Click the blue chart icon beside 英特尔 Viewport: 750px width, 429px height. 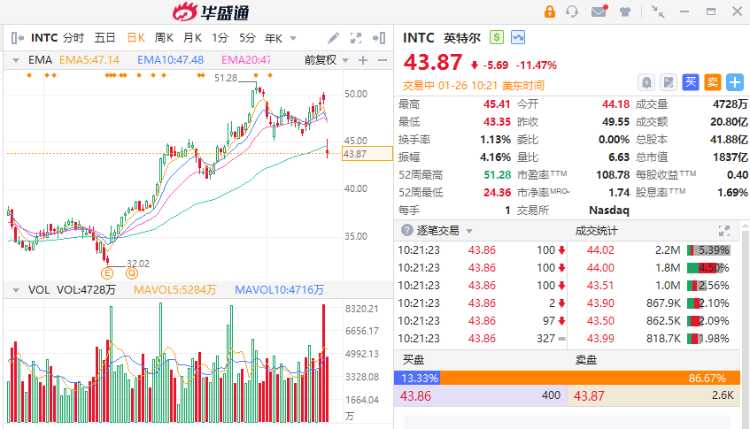pos(518,37)
